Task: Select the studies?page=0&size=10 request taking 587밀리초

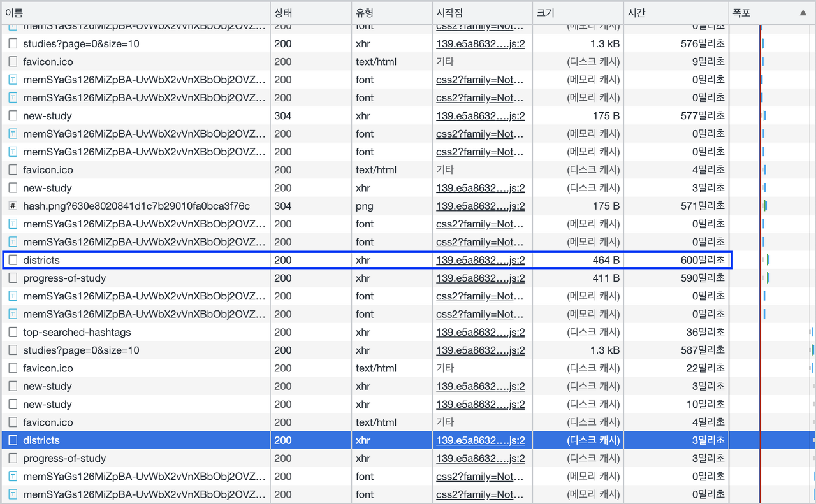Action: click(x=81, y=350)
